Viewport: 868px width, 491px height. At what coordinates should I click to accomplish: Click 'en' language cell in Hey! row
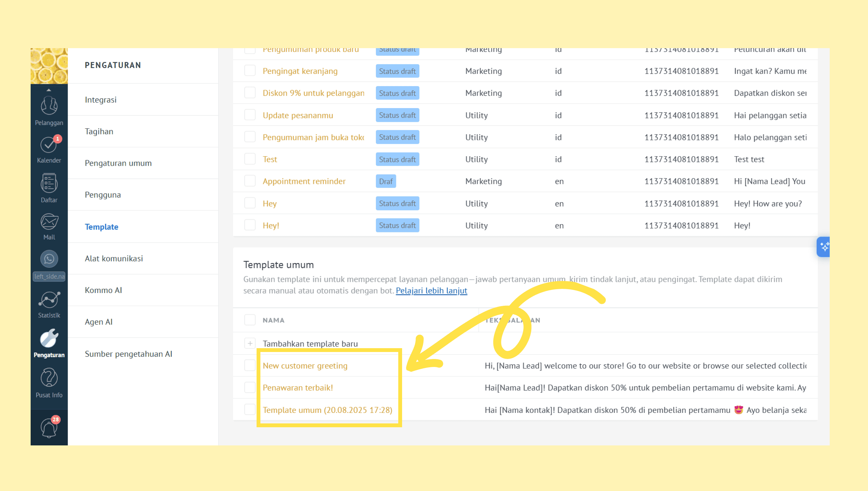[559, 226]
